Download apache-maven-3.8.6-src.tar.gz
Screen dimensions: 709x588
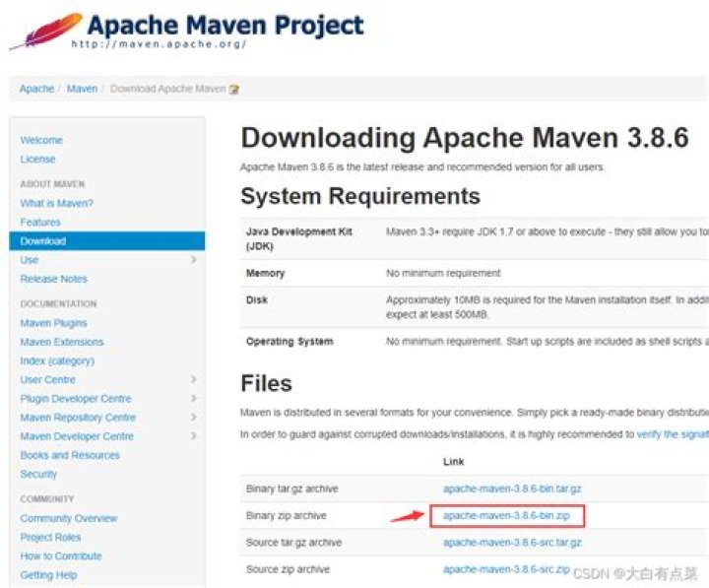512,543
